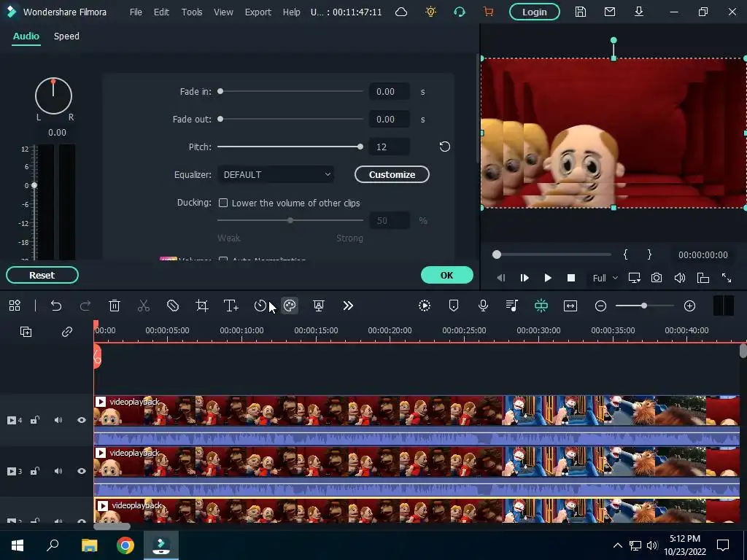747x560 pixels.
Task: Open the Edit menu
Action: (x=161, y=12)
